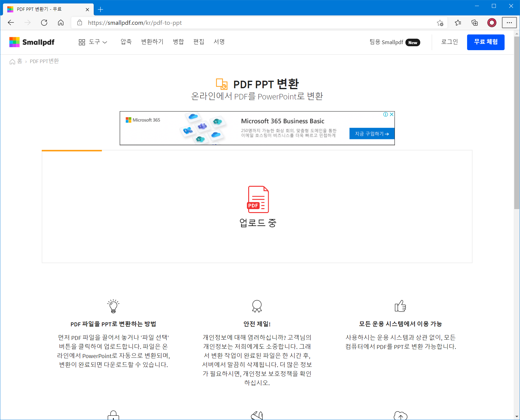Open the favorites list icon
This screenshot has height=420, width=520.
458,23
